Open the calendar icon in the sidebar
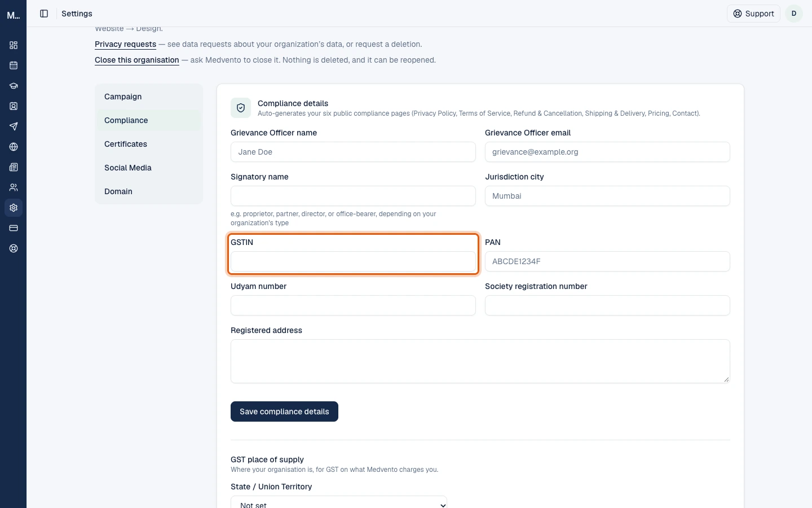Viewport: 812px width, 508px height. (x=14, y=65)
